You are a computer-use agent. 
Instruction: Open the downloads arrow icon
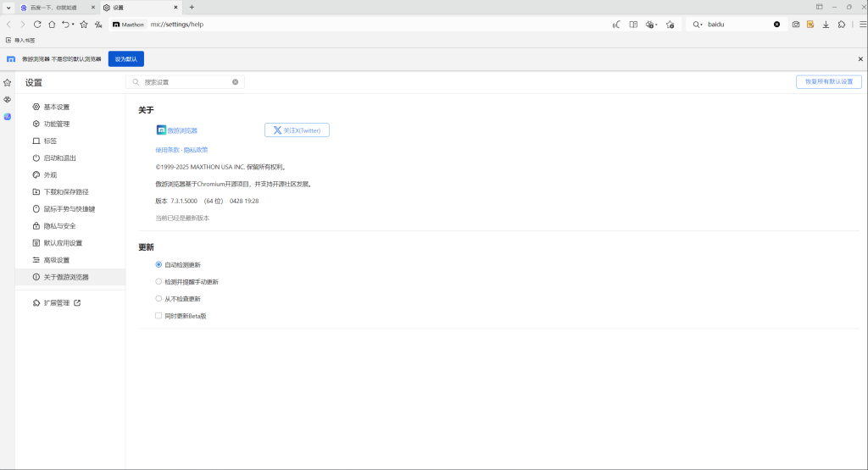coord(826,25)
